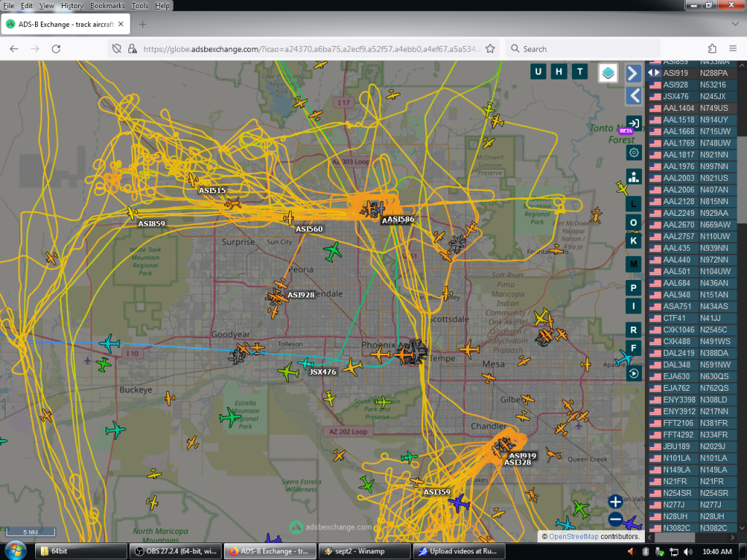This screenshot has height=560, width=747.
Task: Select the ASI560 aircraft on map
Action: pyautogui.click(x=289, y=218)
